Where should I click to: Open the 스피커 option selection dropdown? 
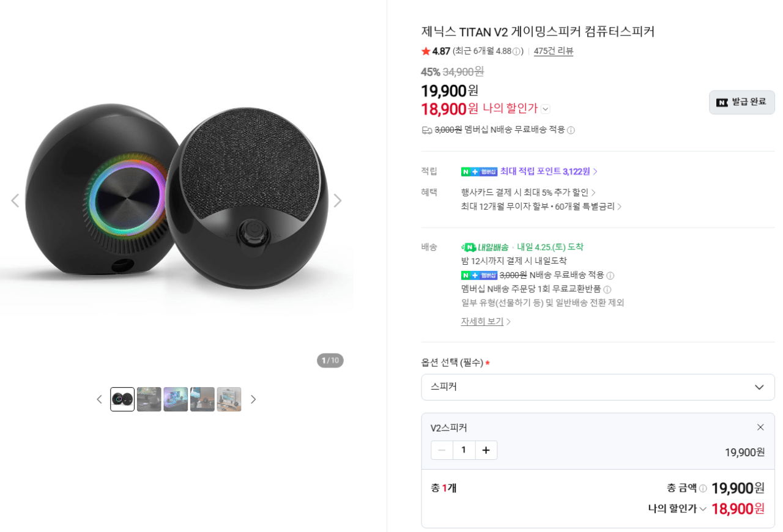click(598, 386)
